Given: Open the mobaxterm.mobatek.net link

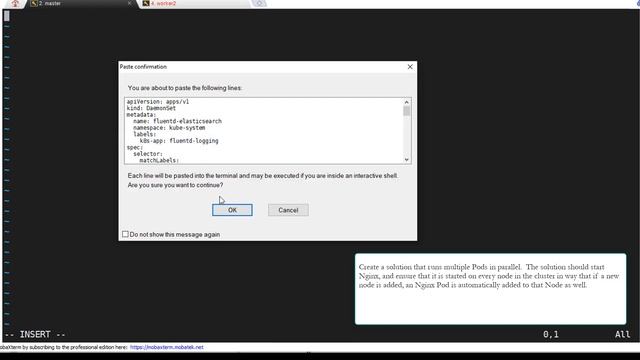Looking at the screenshot, I should tap(167, 347).
